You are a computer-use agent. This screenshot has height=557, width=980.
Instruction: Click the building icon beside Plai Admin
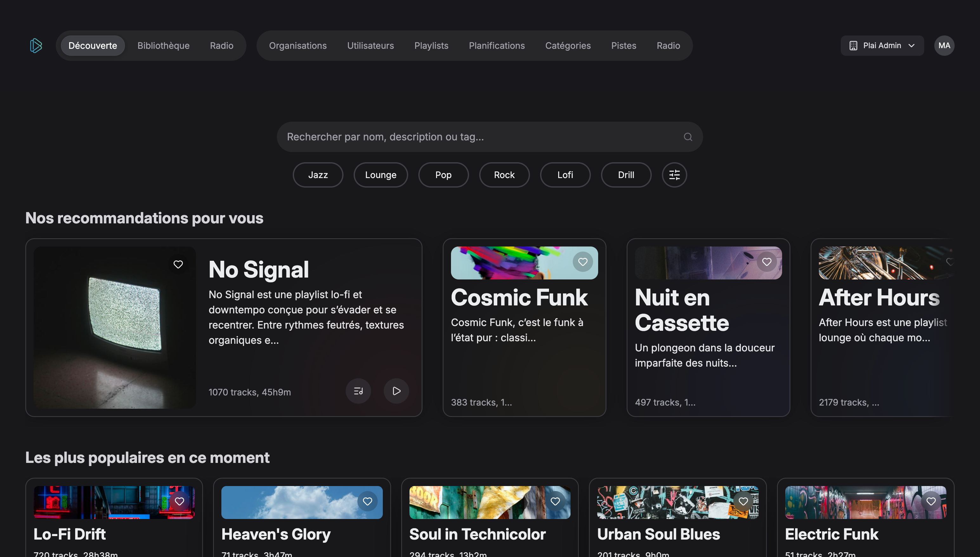click(853, 46)
